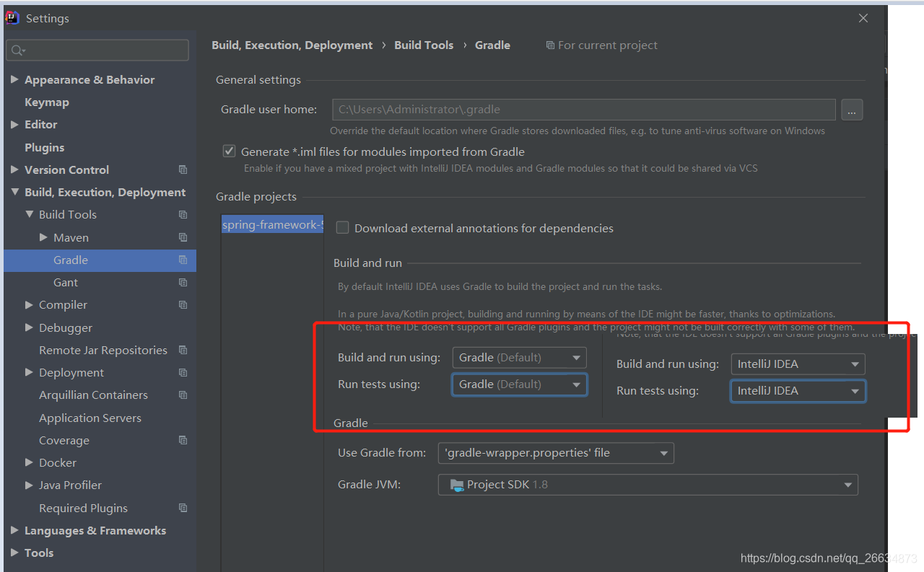This screenshot has width=924, height=572.
Task: Click project-level icon next to Gant
Action: [183, 282]
